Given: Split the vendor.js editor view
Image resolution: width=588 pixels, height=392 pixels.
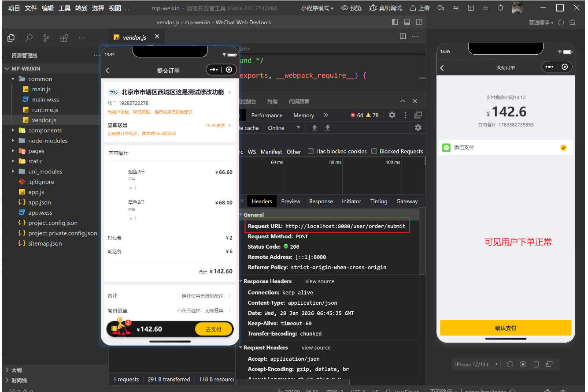Looking at the screenshot, I should click(x=403, y=36).
